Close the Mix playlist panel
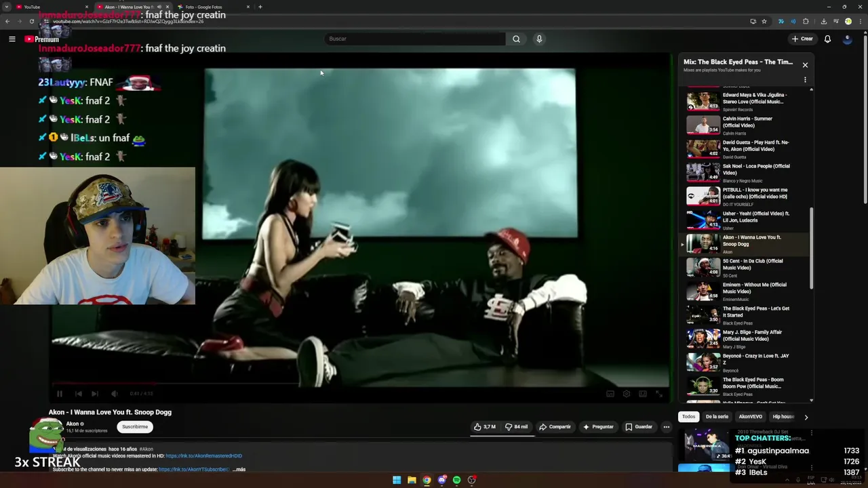 805,65
